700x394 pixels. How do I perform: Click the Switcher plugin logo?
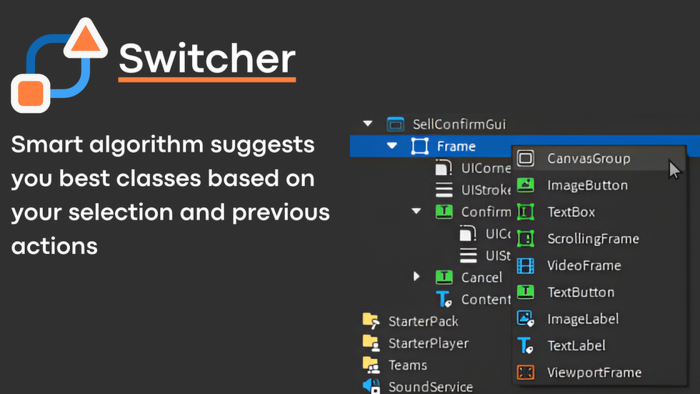pos(59,65)
